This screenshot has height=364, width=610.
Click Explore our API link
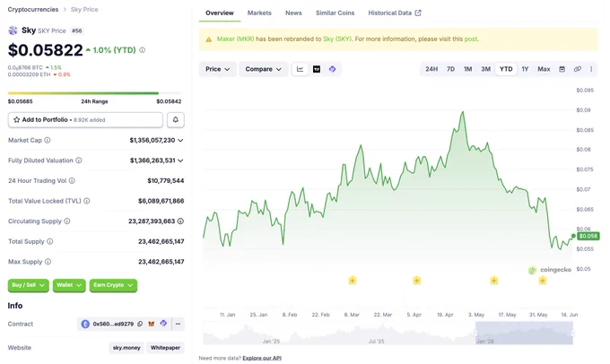[x=262, y=358]
